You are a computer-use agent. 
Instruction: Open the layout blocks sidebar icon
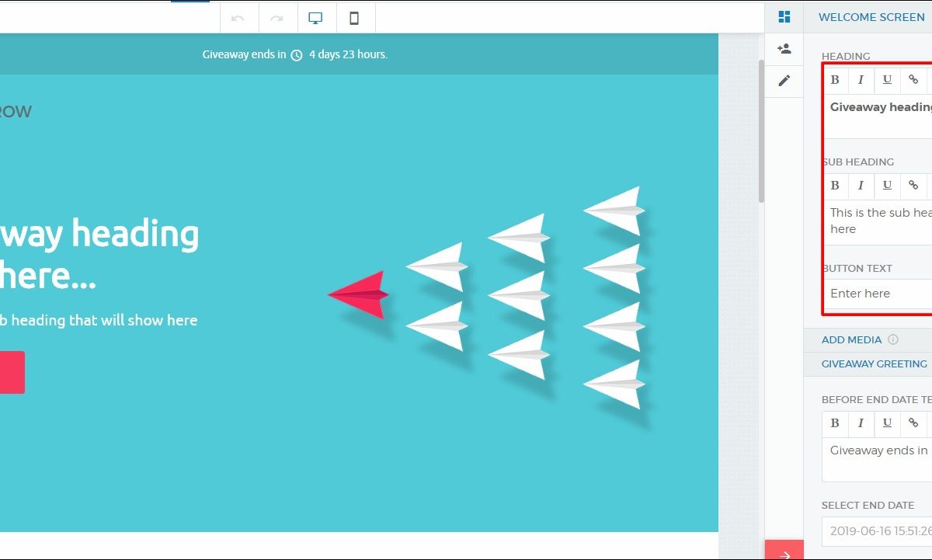(x=784, y=17)
